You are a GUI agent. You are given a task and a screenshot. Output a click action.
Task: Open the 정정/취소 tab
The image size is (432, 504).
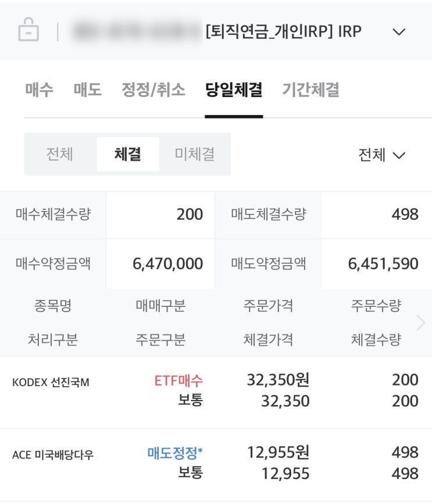(x=153, y=90)
